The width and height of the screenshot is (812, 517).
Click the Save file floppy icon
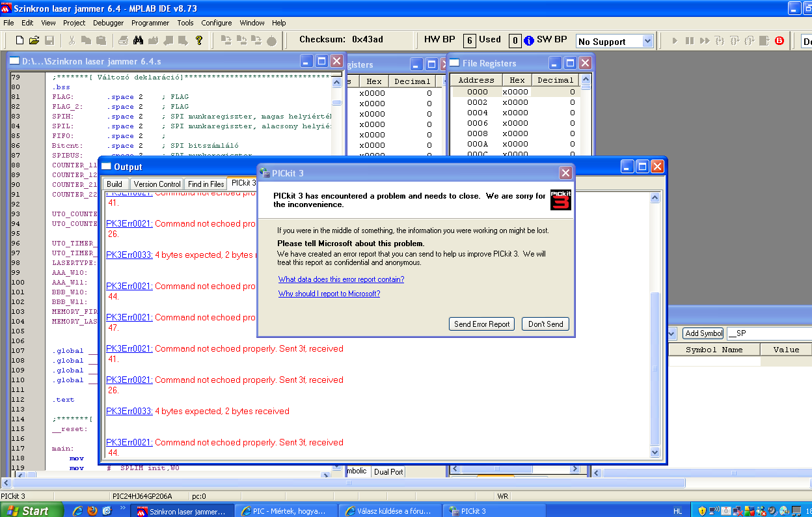[x=49, y=40]
